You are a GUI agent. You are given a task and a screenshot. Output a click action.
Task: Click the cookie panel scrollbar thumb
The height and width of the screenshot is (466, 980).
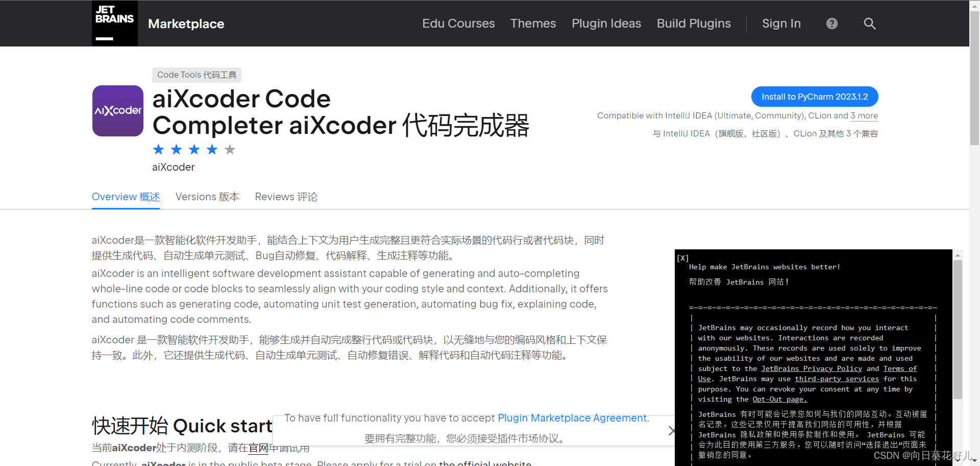coord(958,330)
